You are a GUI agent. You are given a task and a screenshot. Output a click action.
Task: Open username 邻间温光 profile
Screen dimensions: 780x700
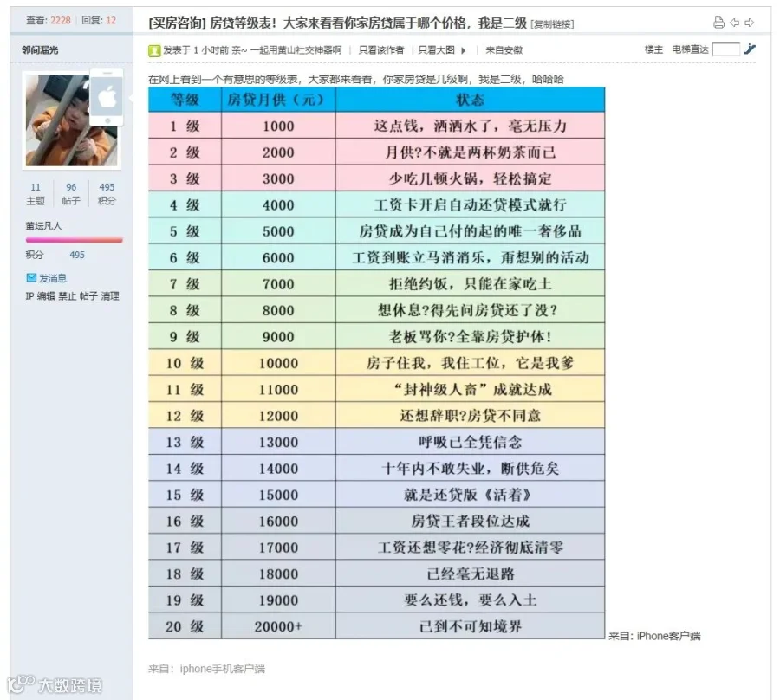click(x=40, y=49)
